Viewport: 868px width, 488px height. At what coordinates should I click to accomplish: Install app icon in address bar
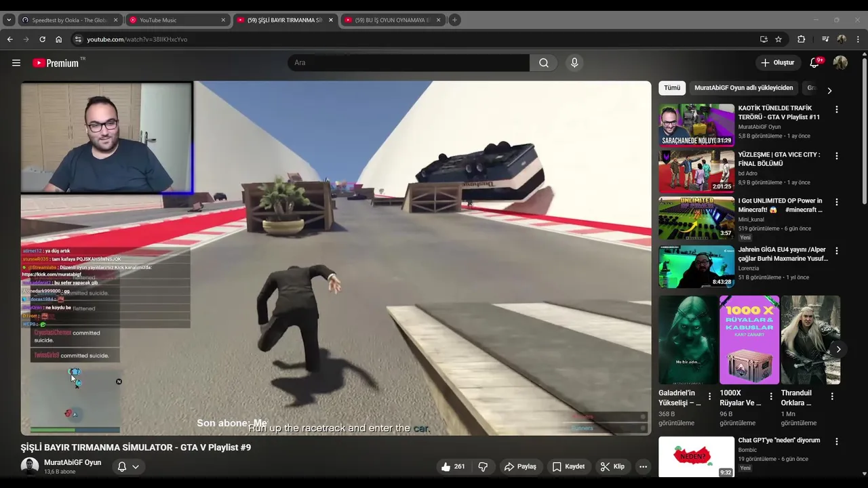coord(764,39)
